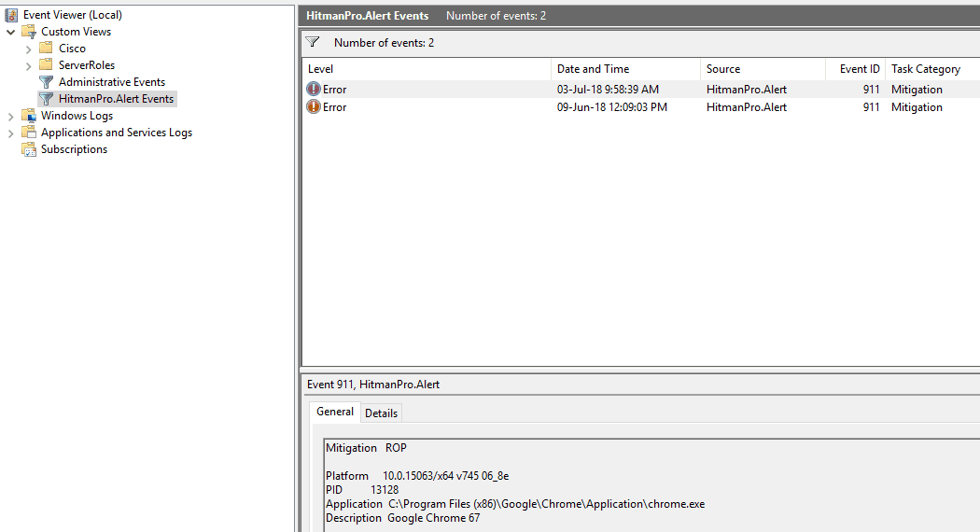
Task: Expand the ServerRoles folder
Action: [28, 65]
